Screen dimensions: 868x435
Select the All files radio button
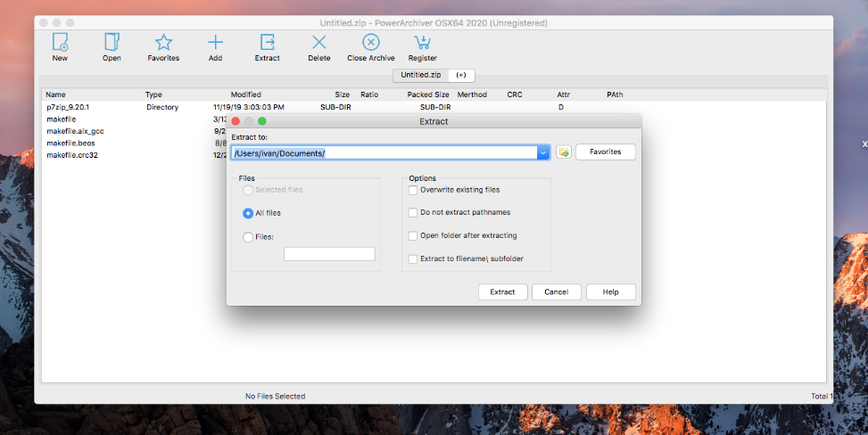248,213
